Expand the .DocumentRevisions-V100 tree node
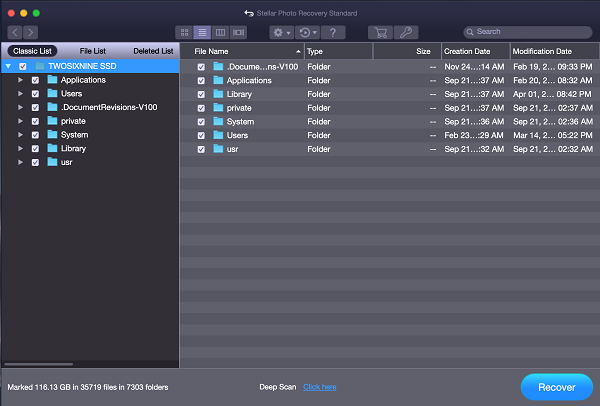The image size is (600, 406). pos(20,108)
